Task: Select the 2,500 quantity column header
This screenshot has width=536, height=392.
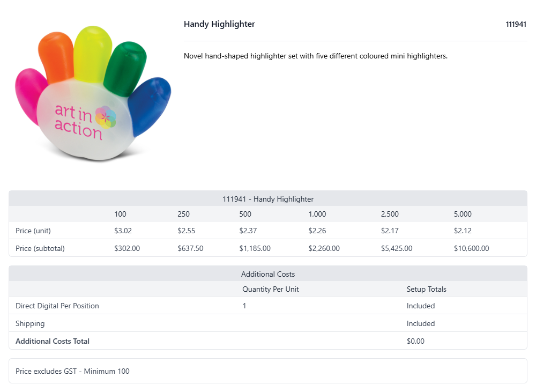Action: (x=390, y=214)
